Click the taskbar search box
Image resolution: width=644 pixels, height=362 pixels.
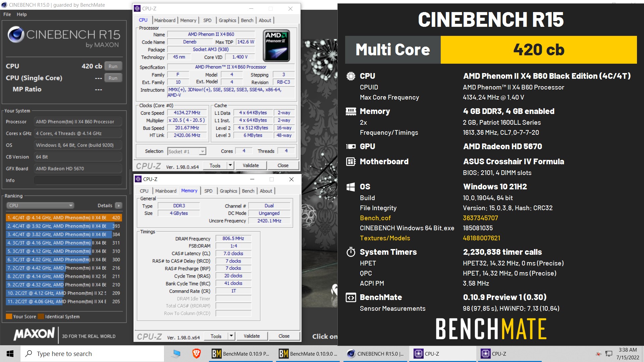[92, 354]
